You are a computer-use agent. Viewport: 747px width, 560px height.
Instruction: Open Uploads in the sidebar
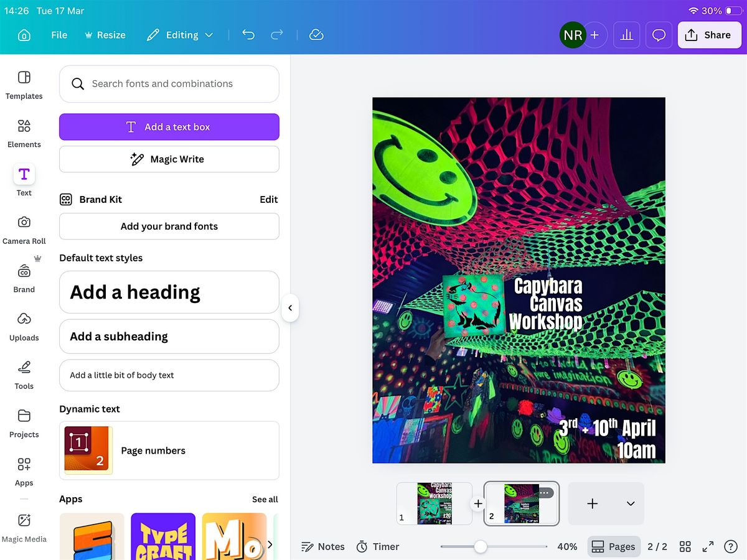24,327
